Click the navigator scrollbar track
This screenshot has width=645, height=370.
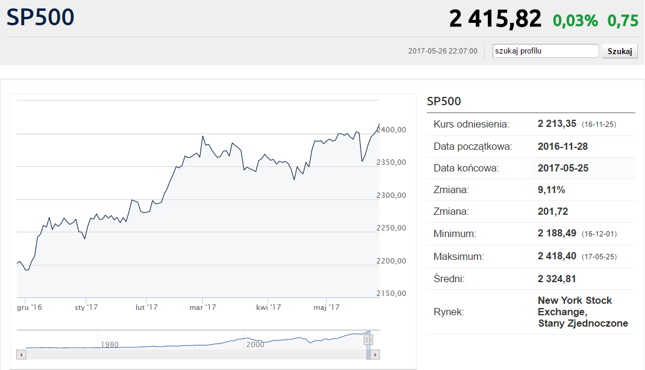[196, 354]
